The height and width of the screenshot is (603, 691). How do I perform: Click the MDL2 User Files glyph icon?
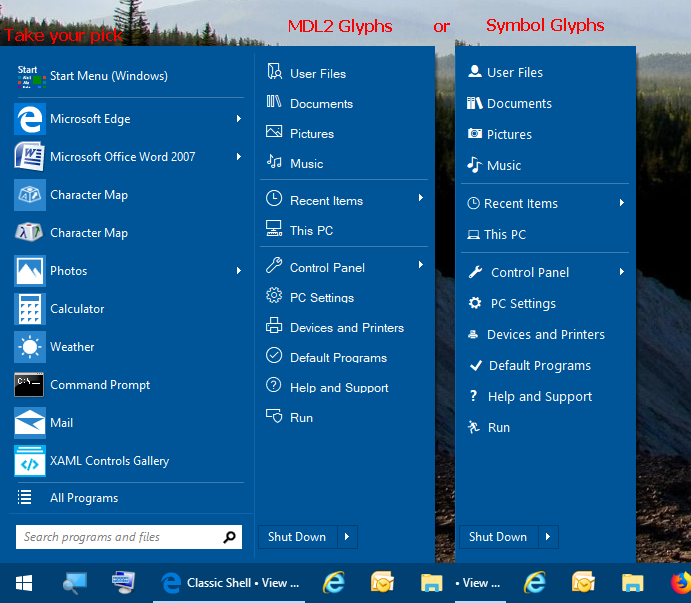click(274, 71)
